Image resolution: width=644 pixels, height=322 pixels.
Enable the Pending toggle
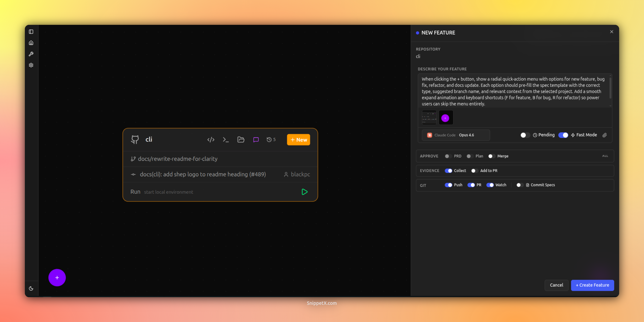525,135
